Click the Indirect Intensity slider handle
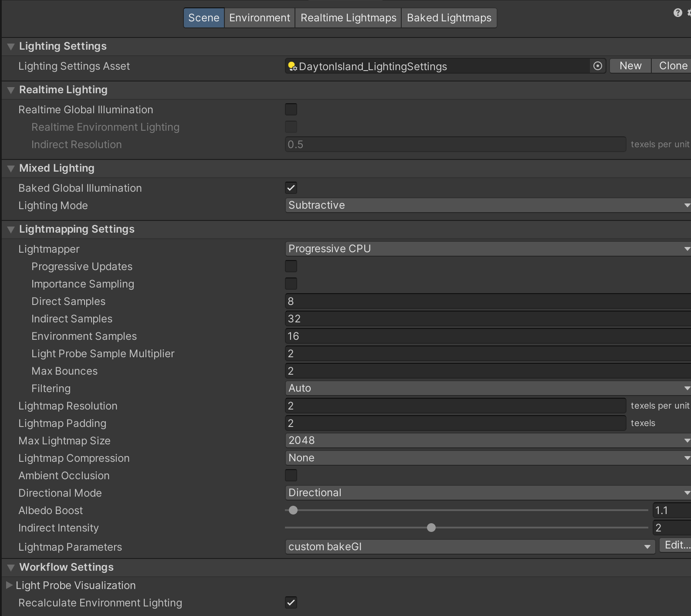The width and height of the screenshot is (691, 616). pos(431,528)
